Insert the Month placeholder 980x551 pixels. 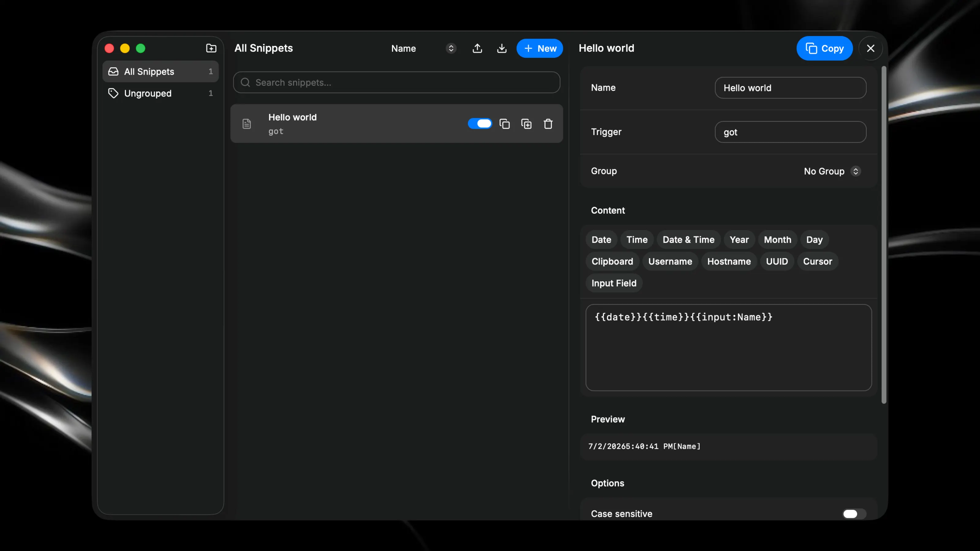[x=777, y=240]
